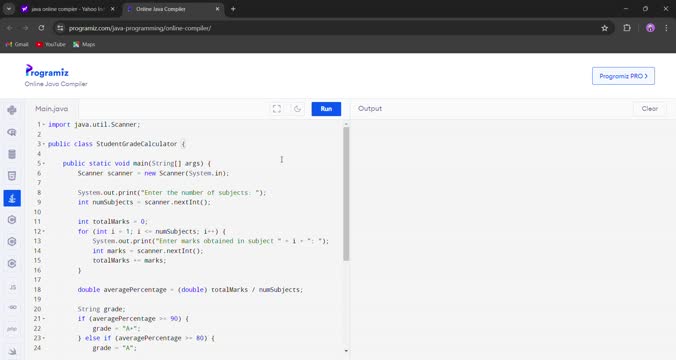Click the Output panel label

(370, 109)
